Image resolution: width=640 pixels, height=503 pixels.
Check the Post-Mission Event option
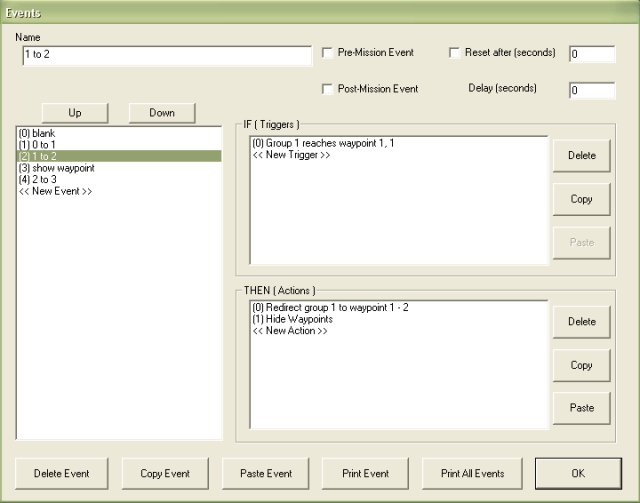(x=328, y=89)
